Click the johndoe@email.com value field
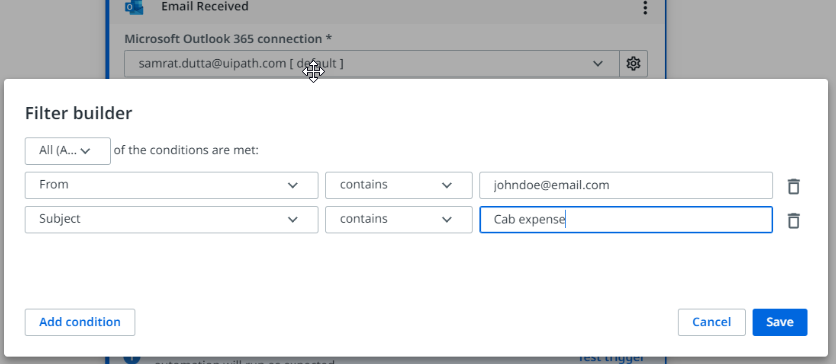 tap(626, 185)
